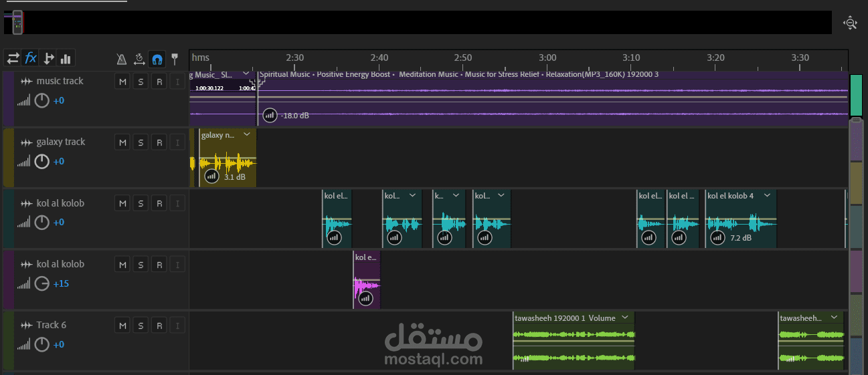Click the volume icon on the pink clip
Screen dimensions: 868x375
(x=365, y=298)
